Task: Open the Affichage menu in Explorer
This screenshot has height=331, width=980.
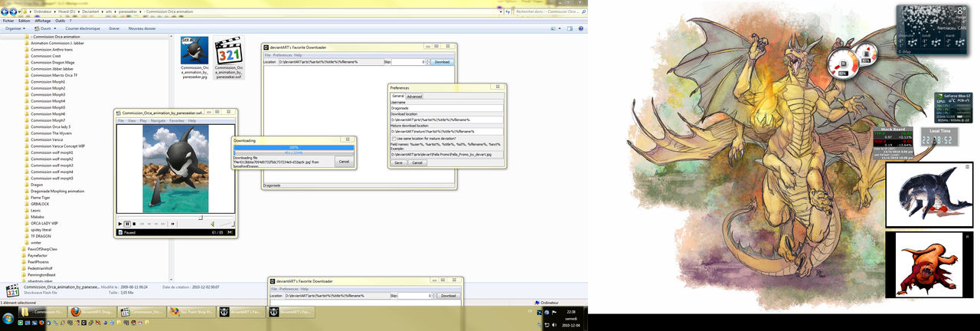Action: click(x=43, y=21)
